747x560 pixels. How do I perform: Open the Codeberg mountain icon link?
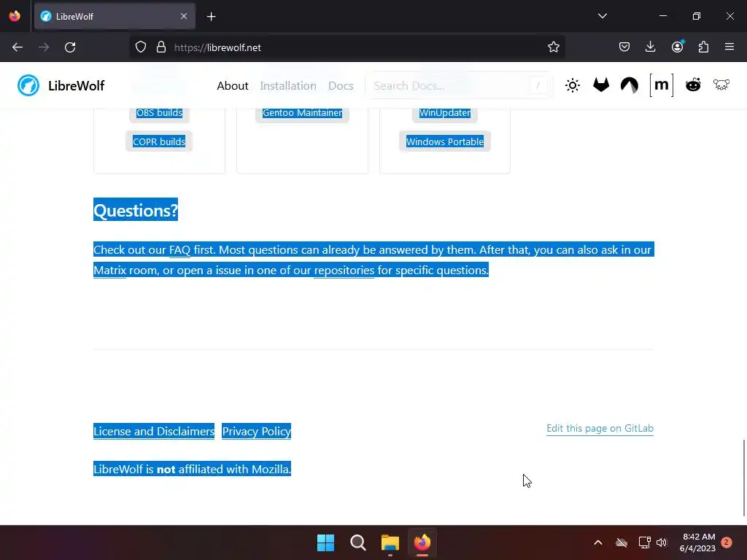[x=630, y=85]
